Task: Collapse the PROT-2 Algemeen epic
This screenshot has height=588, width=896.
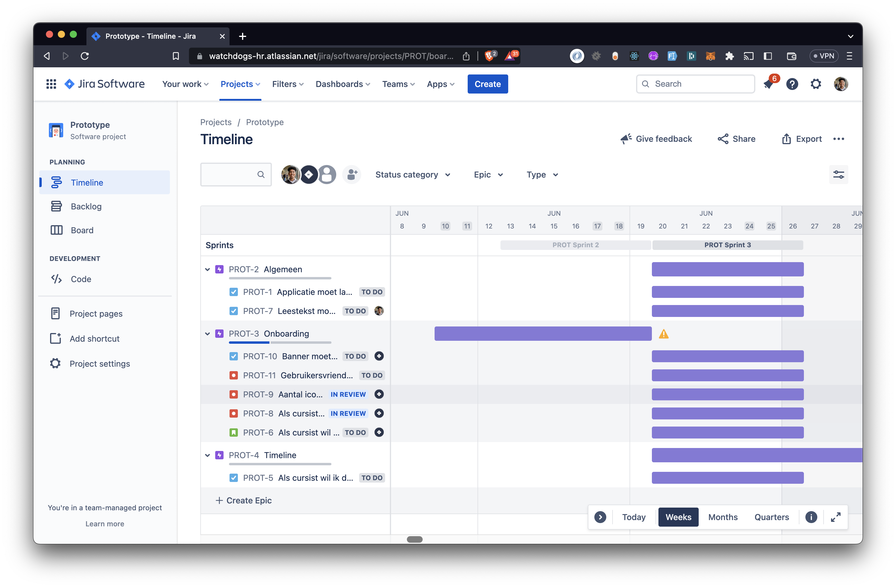Action: [207, 269]
